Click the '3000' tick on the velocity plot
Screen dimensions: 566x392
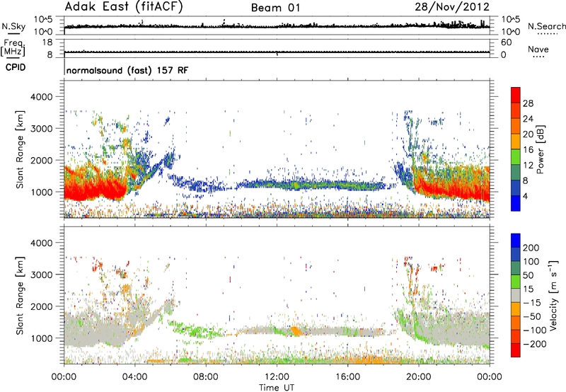pyautogui.click(x=41, y=275)
